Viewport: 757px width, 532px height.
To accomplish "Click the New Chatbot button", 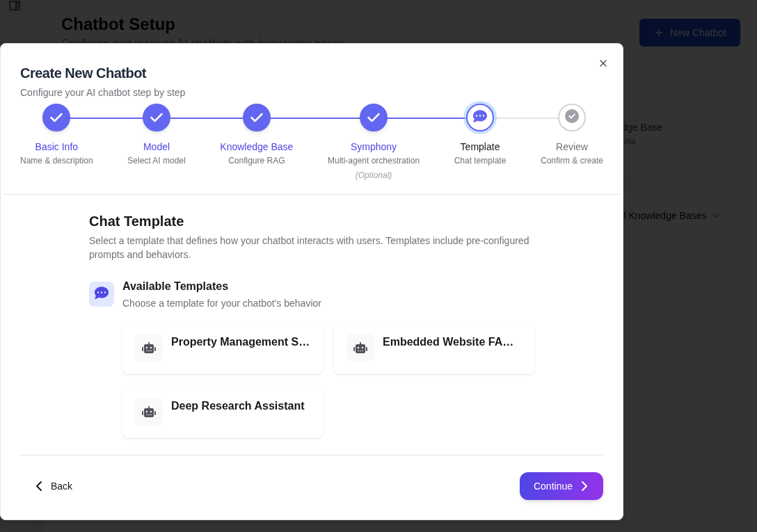I will [x=690, y=33].
